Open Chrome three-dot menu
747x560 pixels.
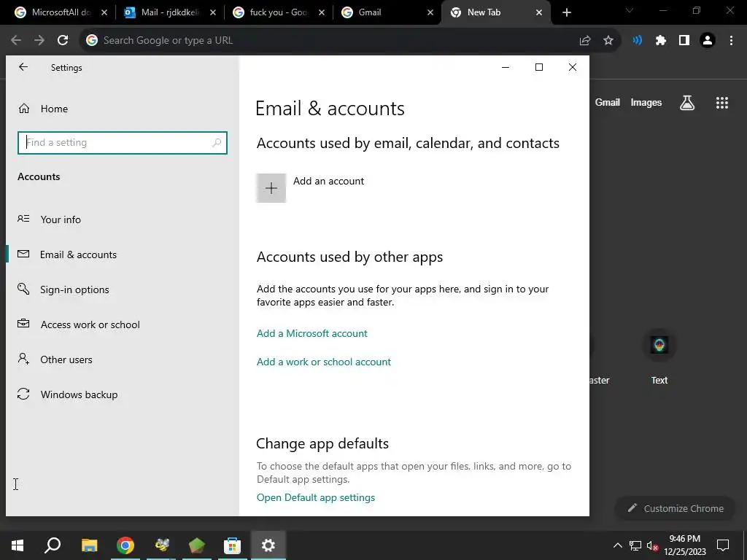pos(731,41)
